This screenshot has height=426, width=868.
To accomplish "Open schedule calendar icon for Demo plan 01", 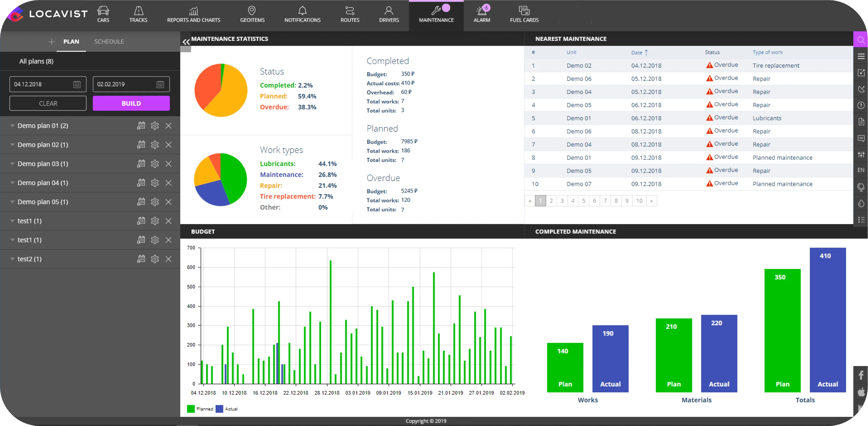I will click(141, 126).
